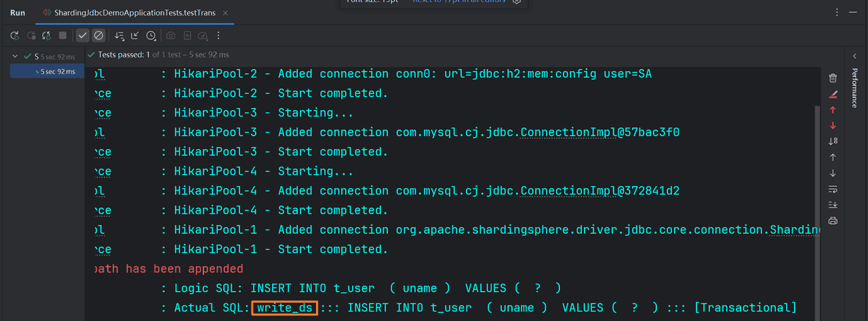The height and width of the screenshot is (321, 868).
Task: Clear console with the trash icon
Action: (833, 78)
